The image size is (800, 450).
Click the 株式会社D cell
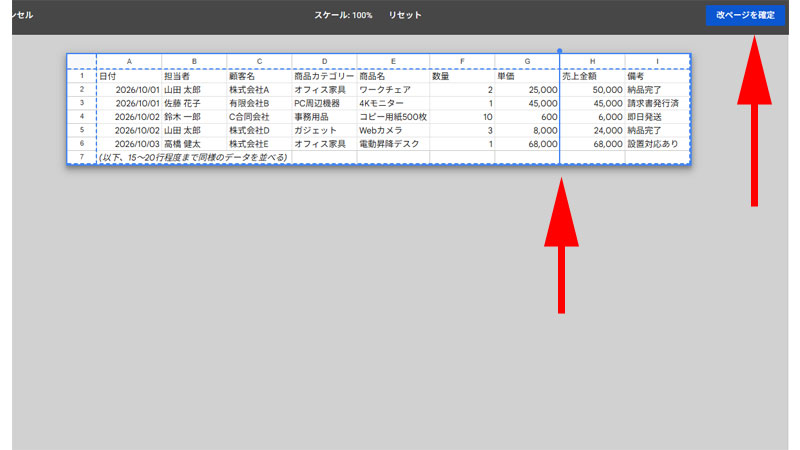tap(259, 130)
